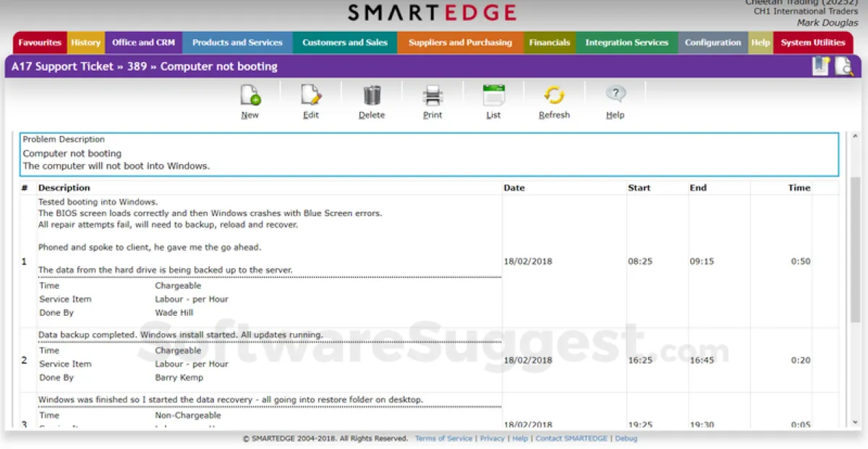Click the A17 Support Ticket breadcrumb
The height and width of the screenshot is (449, 868).
pyautogui.click(x=63, y=67)
